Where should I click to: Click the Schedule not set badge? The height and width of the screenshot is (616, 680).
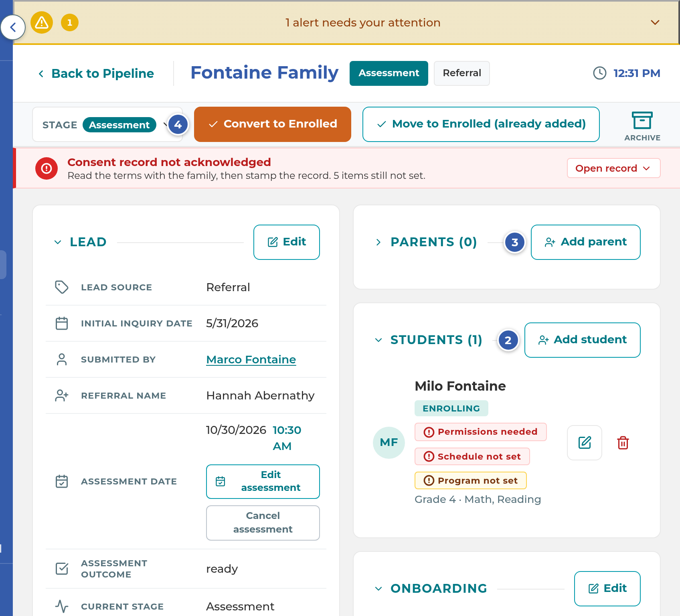472,456
